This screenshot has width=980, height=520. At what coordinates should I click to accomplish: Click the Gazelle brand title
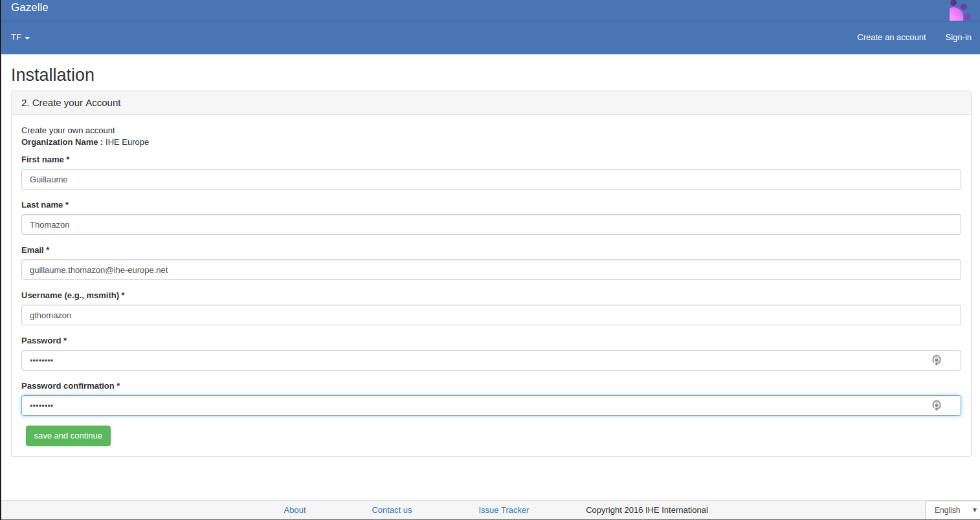pos(30,8)
